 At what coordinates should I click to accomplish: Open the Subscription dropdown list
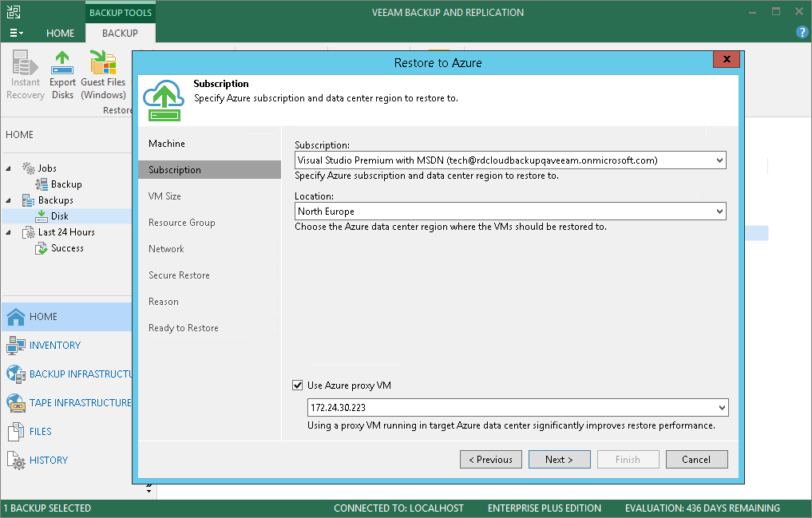point(719,160)
